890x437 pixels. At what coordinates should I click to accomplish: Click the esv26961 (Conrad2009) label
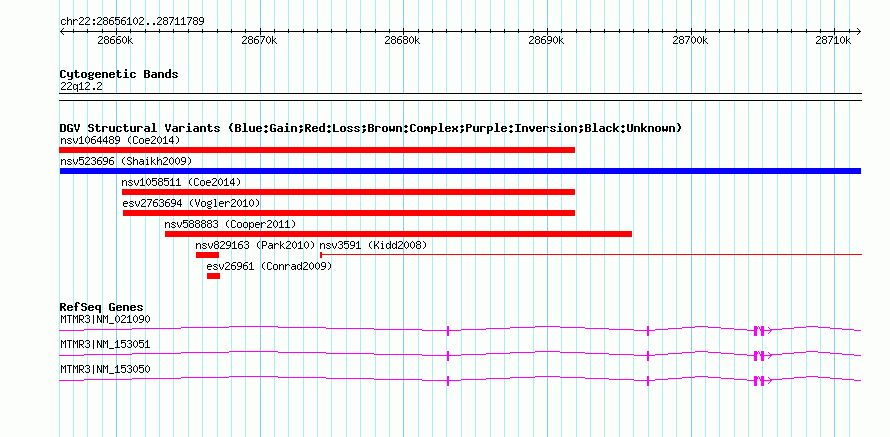(269, 266)
